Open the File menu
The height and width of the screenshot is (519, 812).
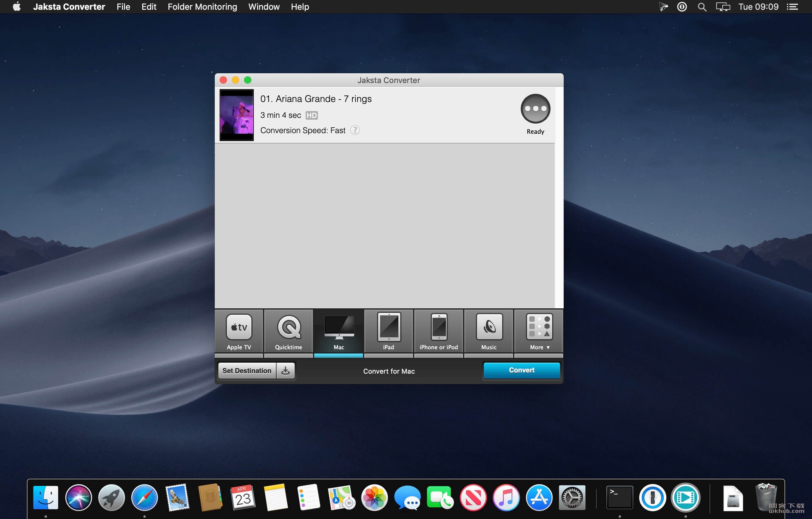pos(123,7)
